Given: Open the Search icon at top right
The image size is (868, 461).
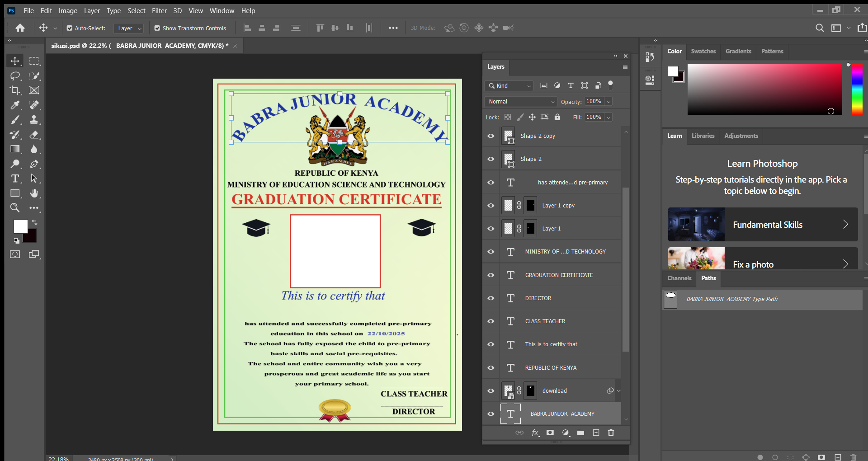Looking at the screenshot, I should [x=819, y=28].
